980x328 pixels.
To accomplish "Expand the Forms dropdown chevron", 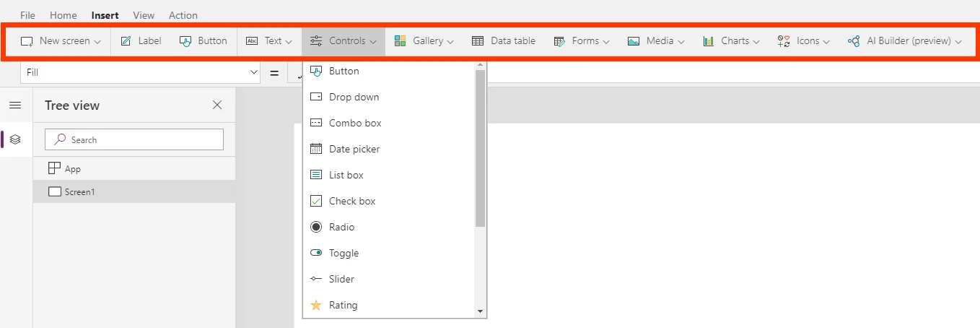I will tap(606, 42).
